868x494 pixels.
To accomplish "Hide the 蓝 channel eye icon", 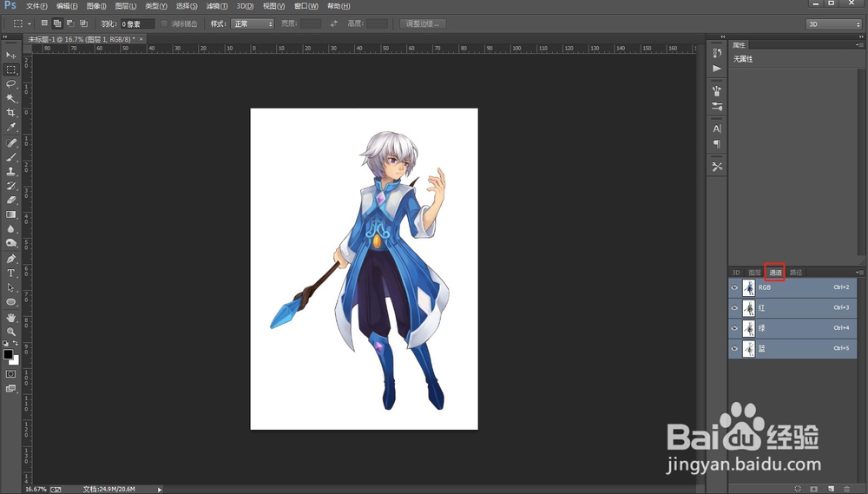I will (734, 348).
